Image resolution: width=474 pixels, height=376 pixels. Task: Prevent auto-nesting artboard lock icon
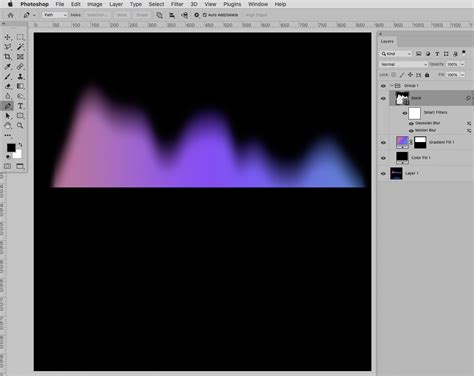tap(419, 75)
